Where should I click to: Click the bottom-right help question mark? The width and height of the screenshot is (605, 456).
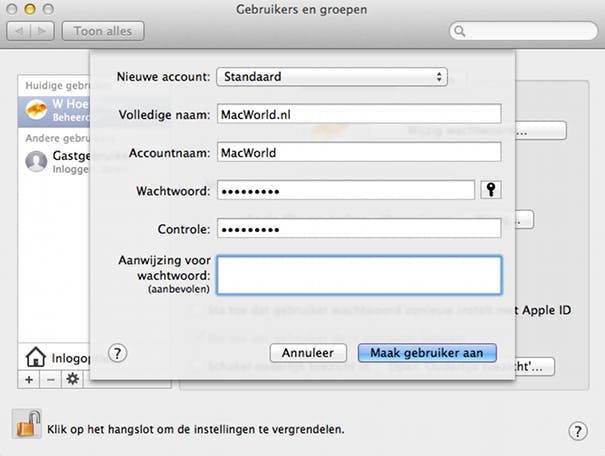tap(577, 431)
